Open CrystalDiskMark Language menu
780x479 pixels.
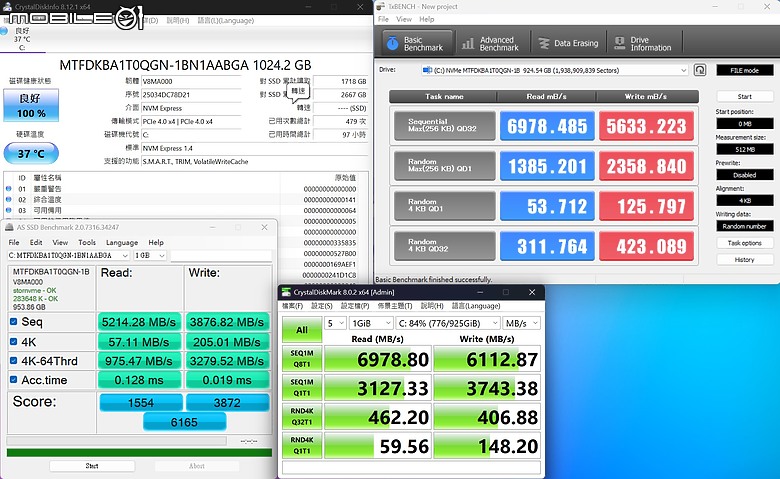476,306
